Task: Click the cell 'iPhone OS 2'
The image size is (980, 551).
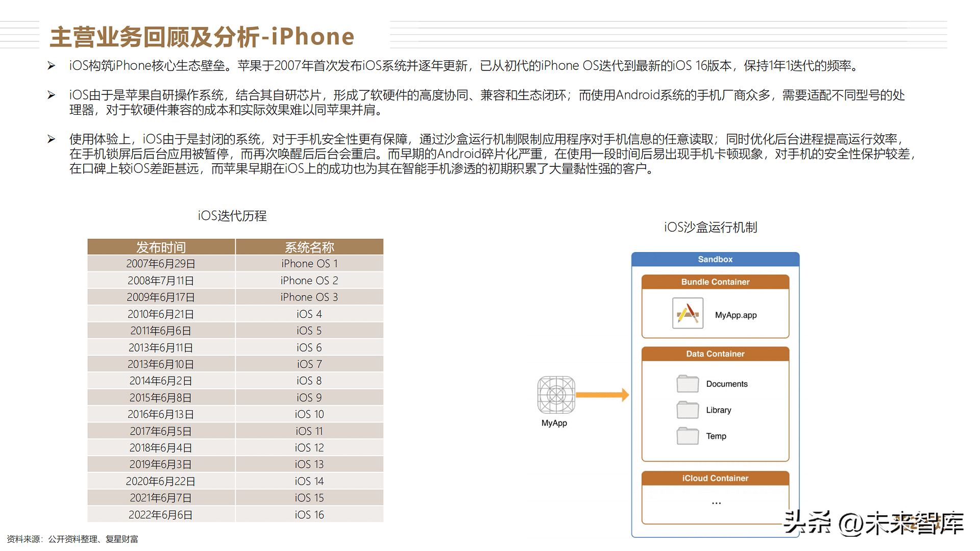Action: 309,281
